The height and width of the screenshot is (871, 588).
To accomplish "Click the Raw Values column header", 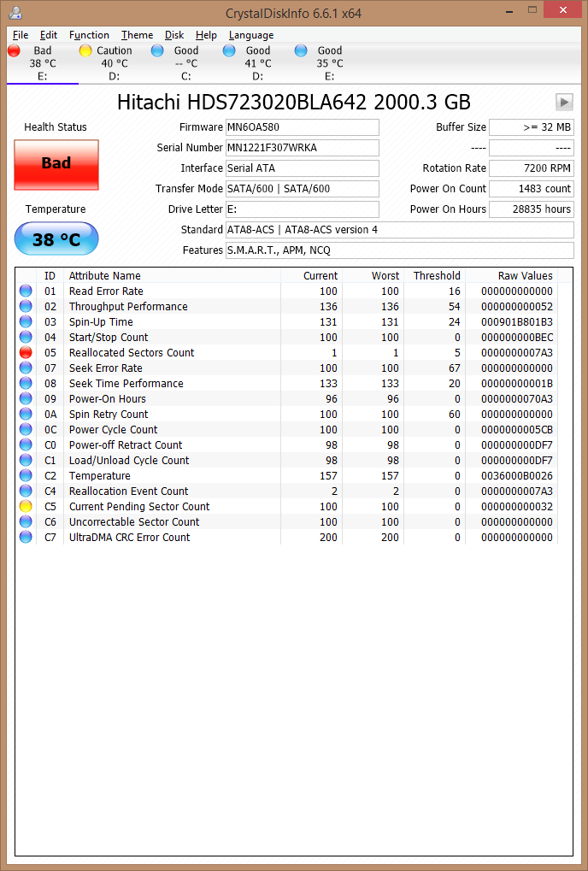I will [511, 275].
